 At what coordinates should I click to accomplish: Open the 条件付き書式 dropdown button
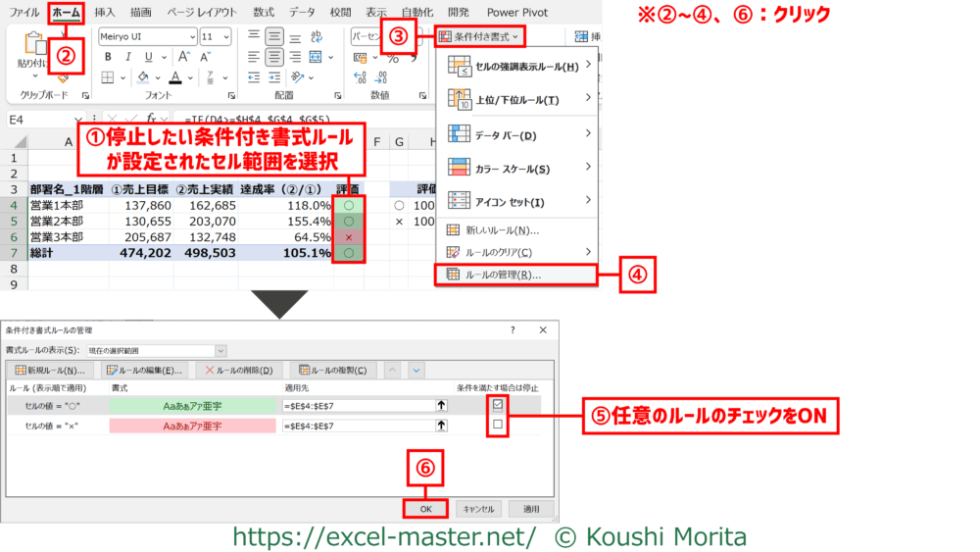point(479,36)
